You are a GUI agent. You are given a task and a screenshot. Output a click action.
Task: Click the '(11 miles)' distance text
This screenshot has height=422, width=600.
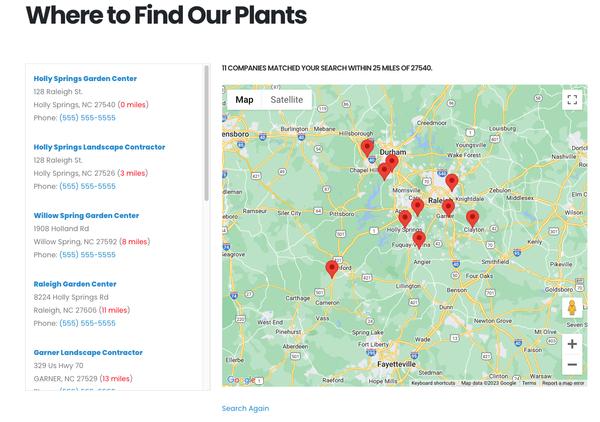click(114, 310)
